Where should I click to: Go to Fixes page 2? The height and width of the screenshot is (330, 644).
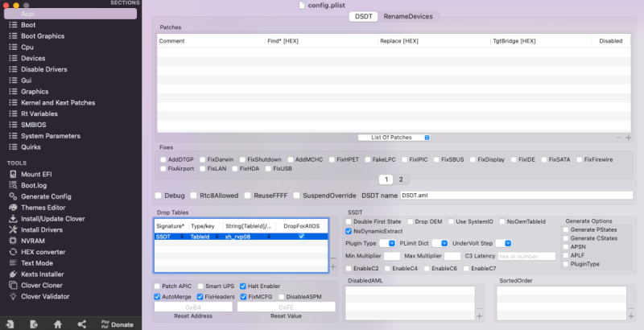[401, 179]
